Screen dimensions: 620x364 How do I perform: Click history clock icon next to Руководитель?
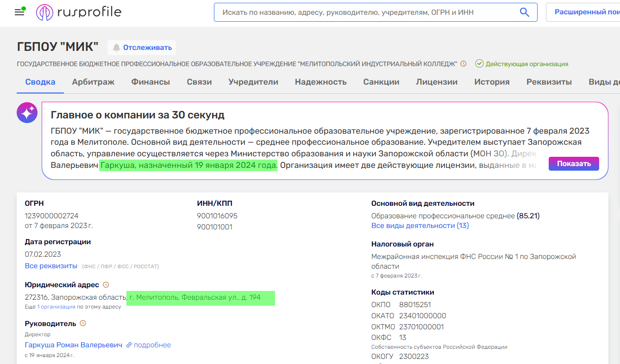tap(83, 323)
